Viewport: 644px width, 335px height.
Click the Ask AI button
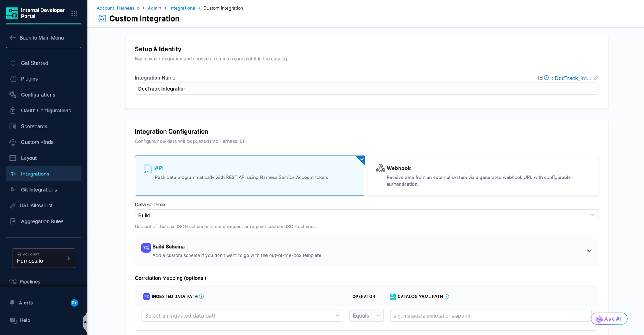(609, 319)
